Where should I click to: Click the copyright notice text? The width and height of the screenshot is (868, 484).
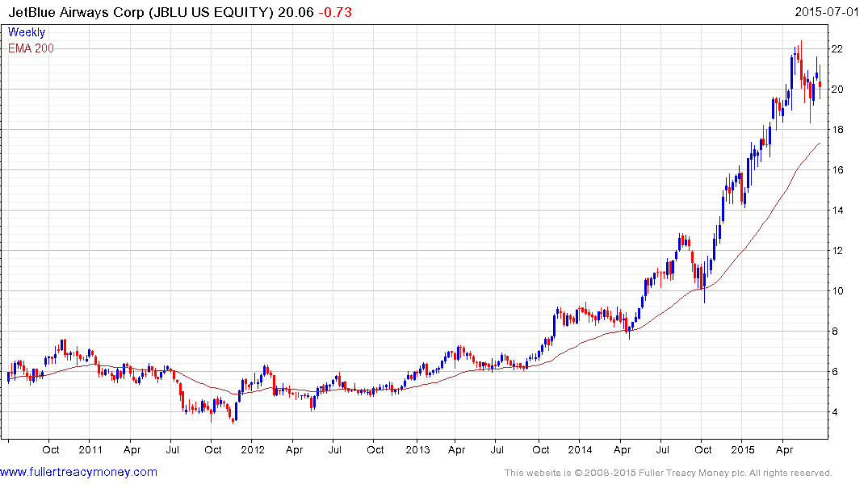pos(669,473)
